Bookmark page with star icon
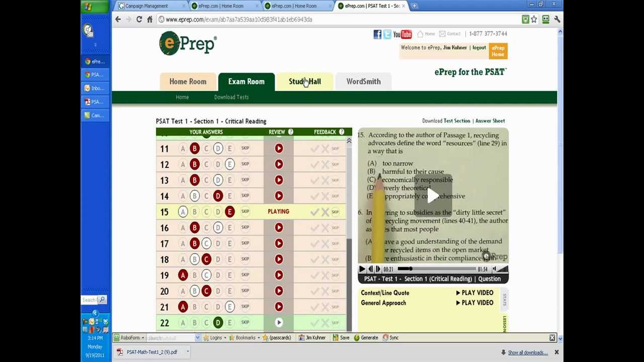Image resolution: width=644 pixels, height=362 pixels. pyautogui.click(x=534, y=19)
